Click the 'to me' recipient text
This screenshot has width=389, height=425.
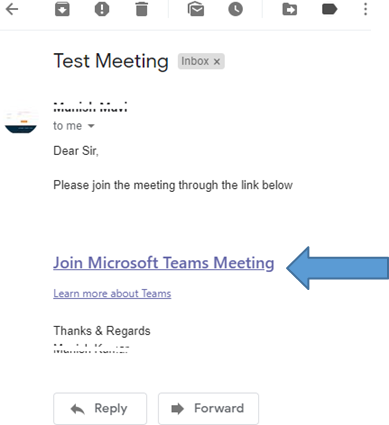[68, 126]
